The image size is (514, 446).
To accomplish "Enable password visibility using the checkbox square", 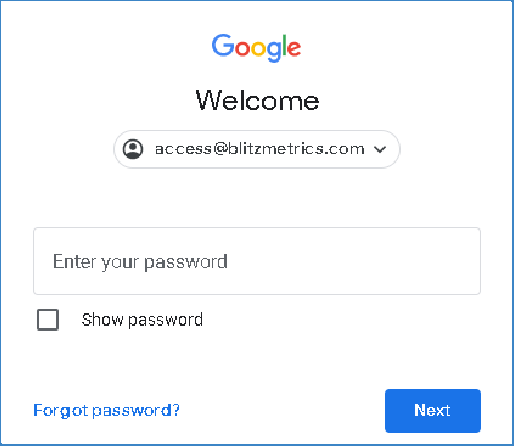I will pos(48,320).
